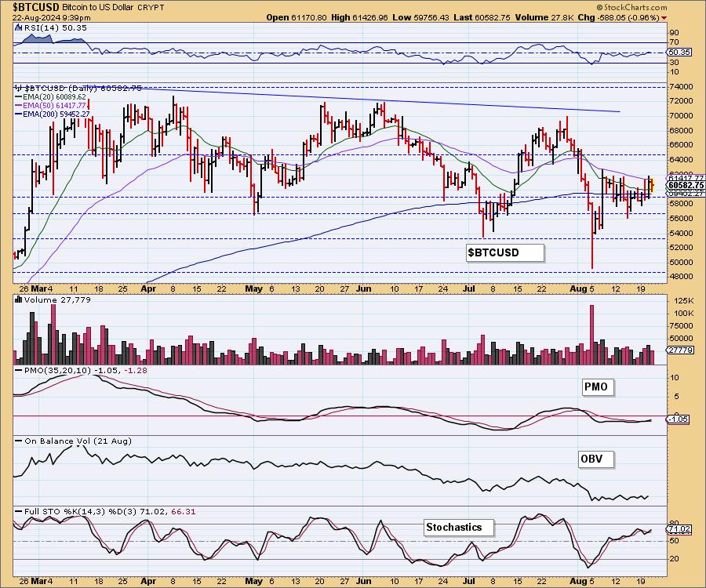Click the Open 61170.80 value

[297, 17]
